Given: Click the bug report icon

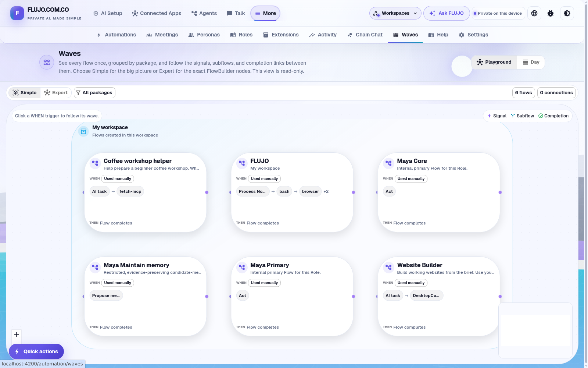Looking at the screenshot, I should 551,13.
